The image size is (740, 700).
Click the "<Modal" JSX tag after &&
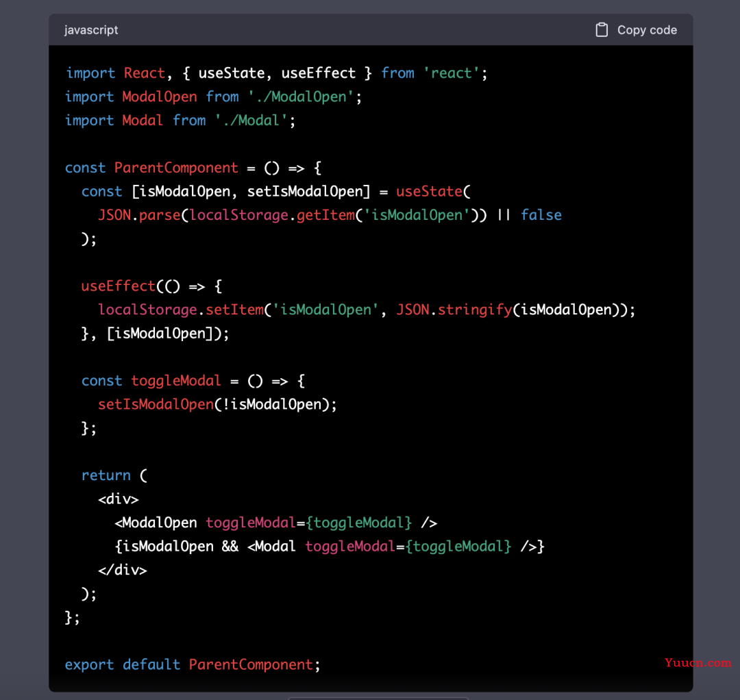[271, 546]
